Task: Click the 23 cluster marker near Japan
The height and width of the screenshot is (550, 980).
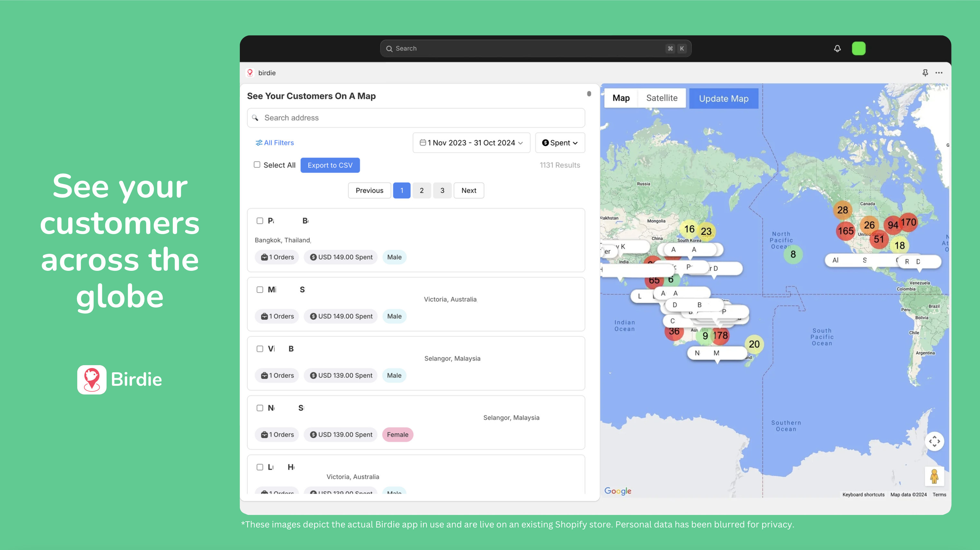Action: pos(706,232)
